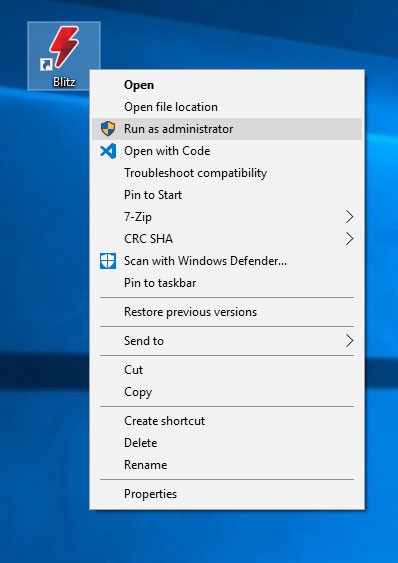Click the Blitz label under the icon
398x563 pixels.
pos(64,82)
